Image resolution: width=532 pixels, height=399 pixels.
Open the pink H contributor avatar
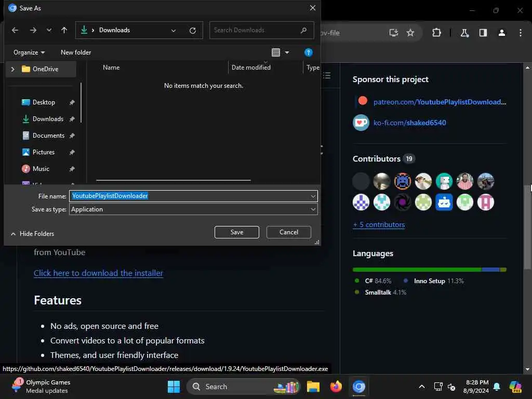pos(486,203)
